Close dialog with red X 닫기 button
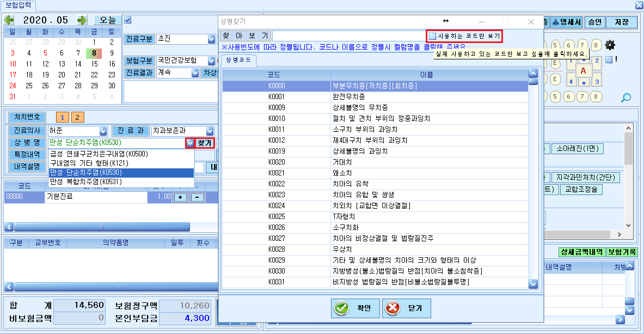The image size is (644, 334). pos(407,308)
